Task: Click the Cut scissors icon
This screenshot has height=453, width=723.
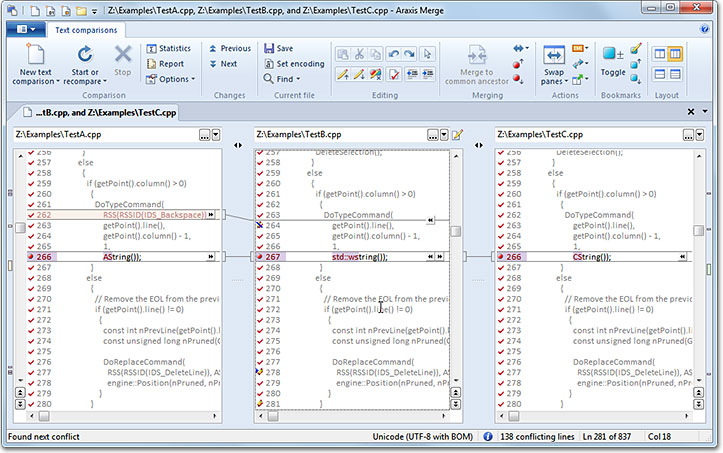Action: pos(359,54)
